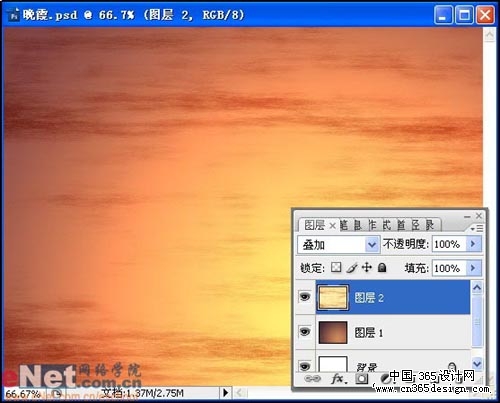Click the status bar document info icon
Viewport: 500px width, 403px height.
point(57,394)
